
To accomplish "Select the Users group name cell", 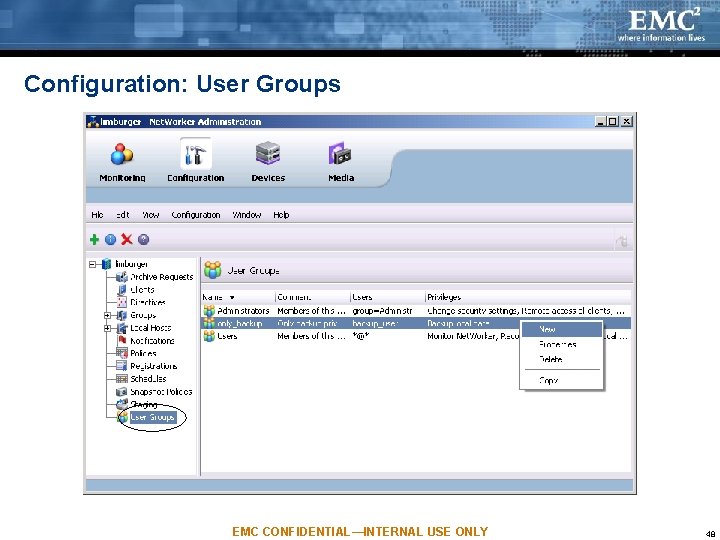I will pyautogui.click(x=227, y=336).
